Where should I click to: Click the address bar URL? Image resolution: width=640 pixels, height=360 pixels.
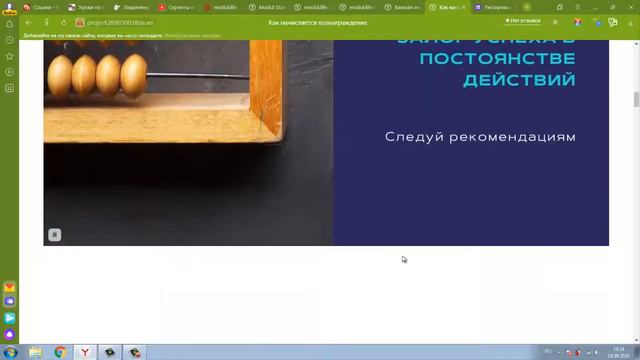point(120,23)
